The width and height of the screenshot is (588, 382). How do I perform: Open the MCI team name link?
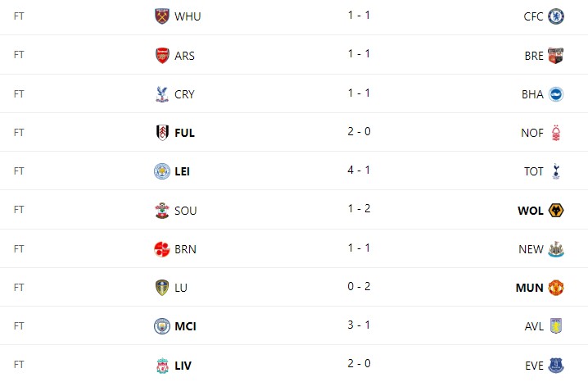(185, 326)
